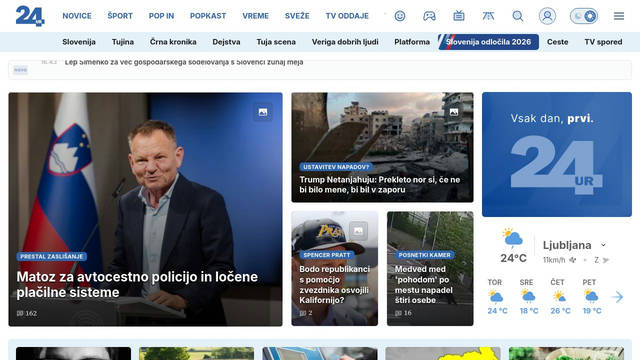This screenshot has height=360, width=640.
Task: Select the NOVO label in the ticker
Action: tap(20, 70)
